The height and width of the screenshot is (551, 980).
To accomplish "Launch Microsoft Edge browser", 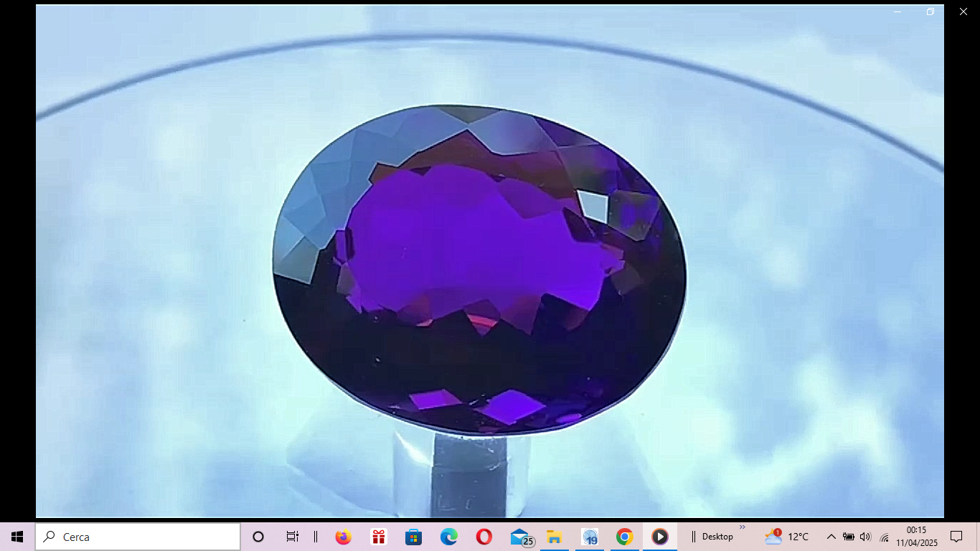I will pos(448,537).
